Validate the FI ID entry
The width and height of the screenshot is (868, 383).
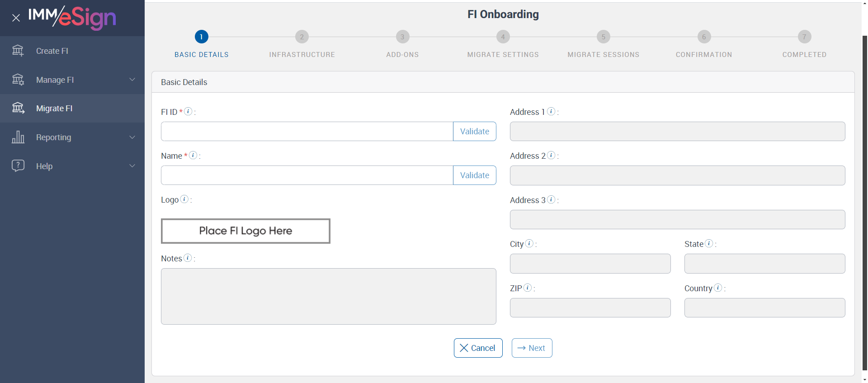click(474, 132)
